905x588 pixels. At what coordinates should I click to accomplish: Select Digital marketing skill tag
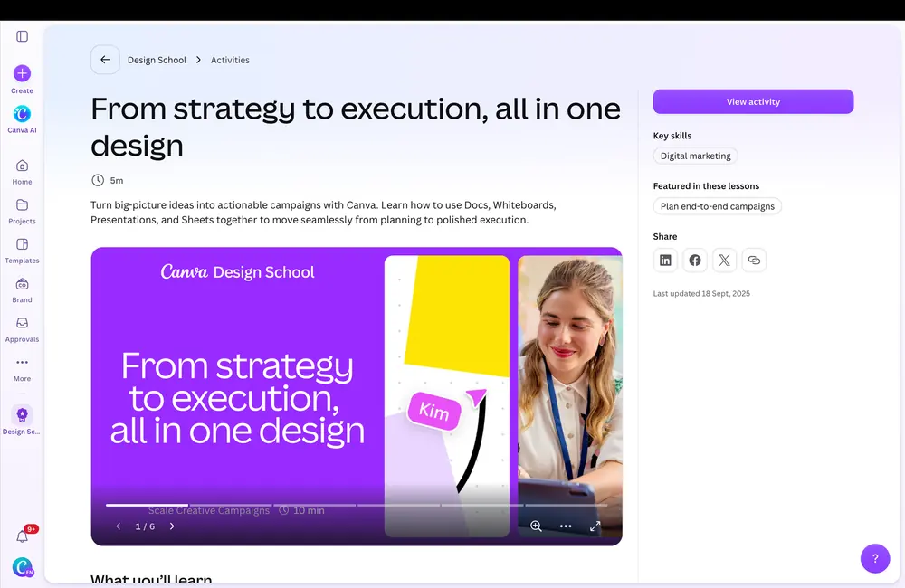click(695, 156)
